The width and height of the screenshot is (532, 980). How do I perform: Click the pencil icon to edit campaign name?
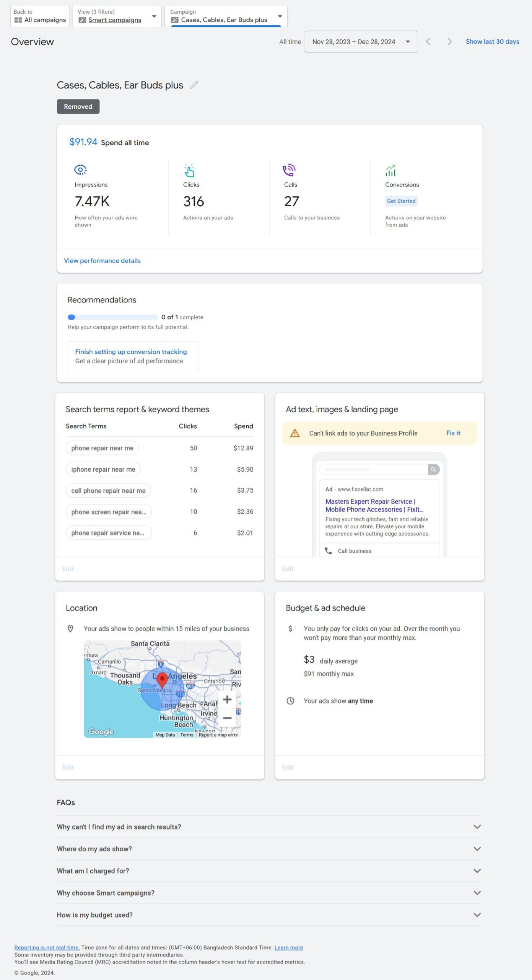[x=194, y=85]
